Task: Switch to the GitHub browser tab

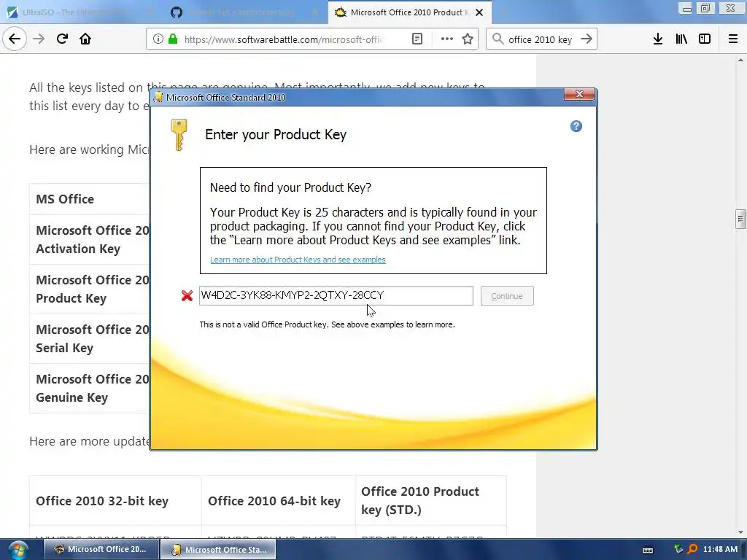Action: coord(244,12)
